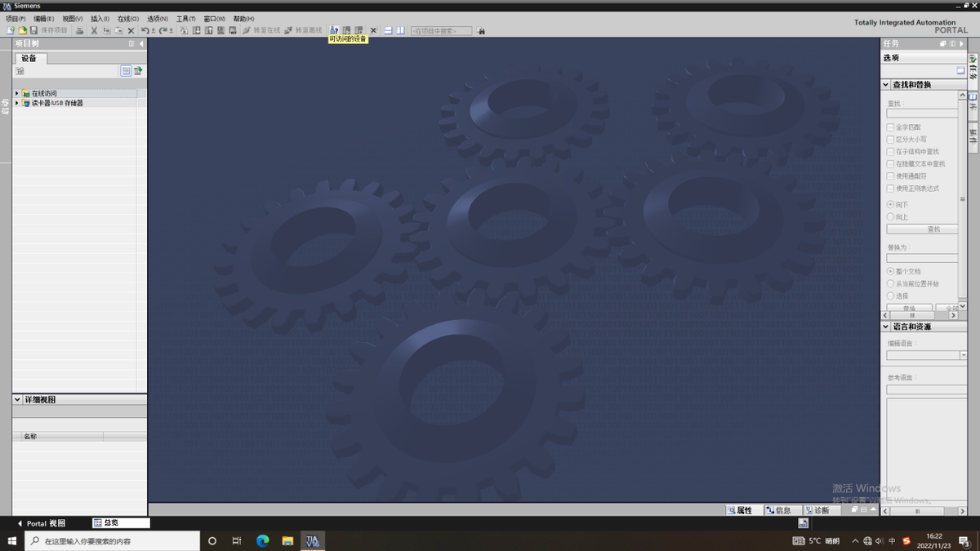Viewport: 980px width, 551px height.
Task: Open the 在线(O) menu
Action: coord(127,19)
